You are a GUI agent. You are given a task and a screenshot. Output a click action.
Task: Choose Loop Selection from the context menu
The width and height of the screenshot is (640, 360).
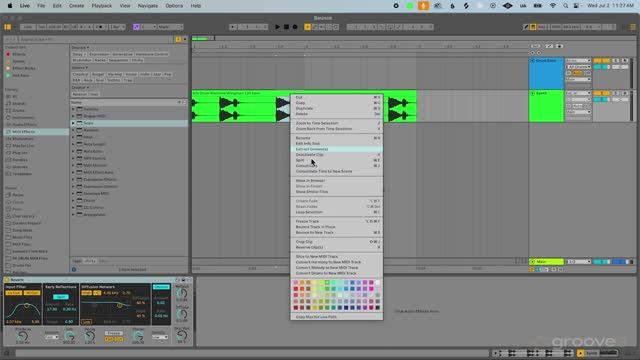337,212
